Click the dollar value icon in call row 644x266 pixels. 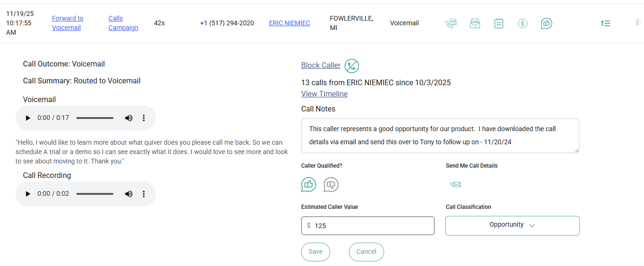523,23
